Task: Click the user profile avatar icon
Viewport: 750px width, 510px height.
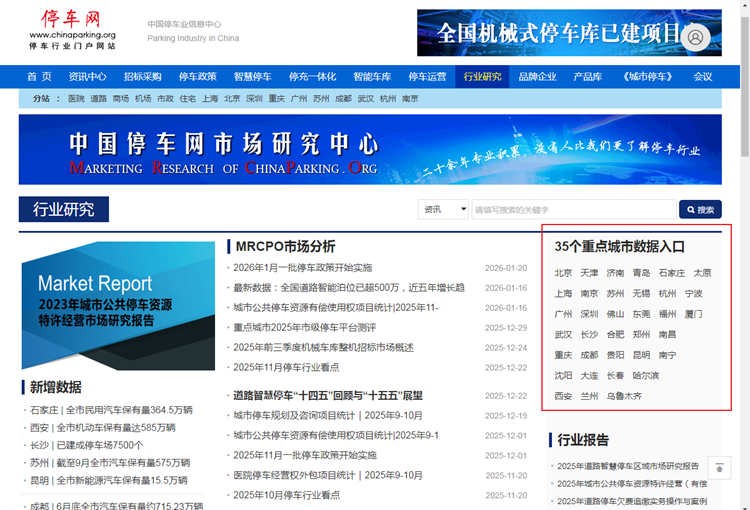Action: click(x=697, y=36)
